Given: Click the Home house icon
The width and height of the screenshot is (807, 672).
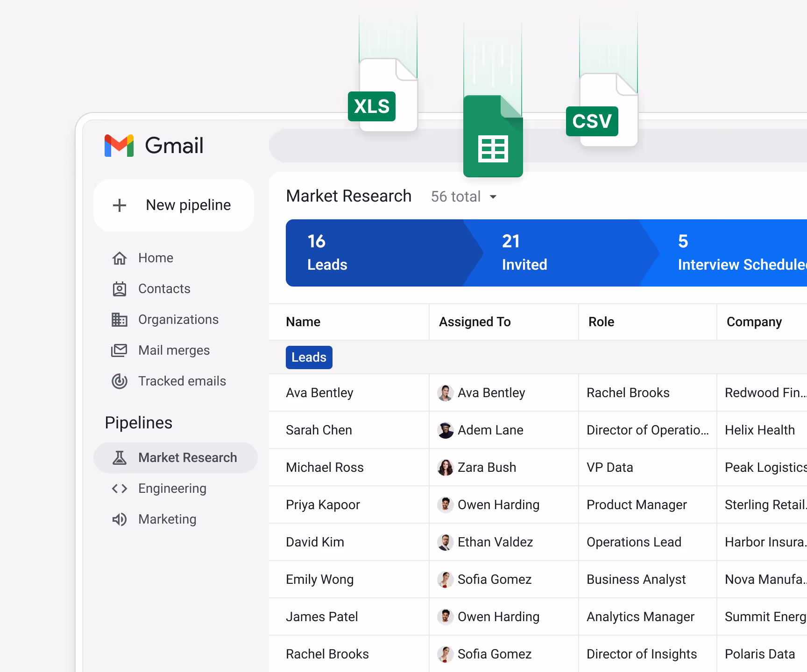Looking at the screenshot, I should point(120,258).
